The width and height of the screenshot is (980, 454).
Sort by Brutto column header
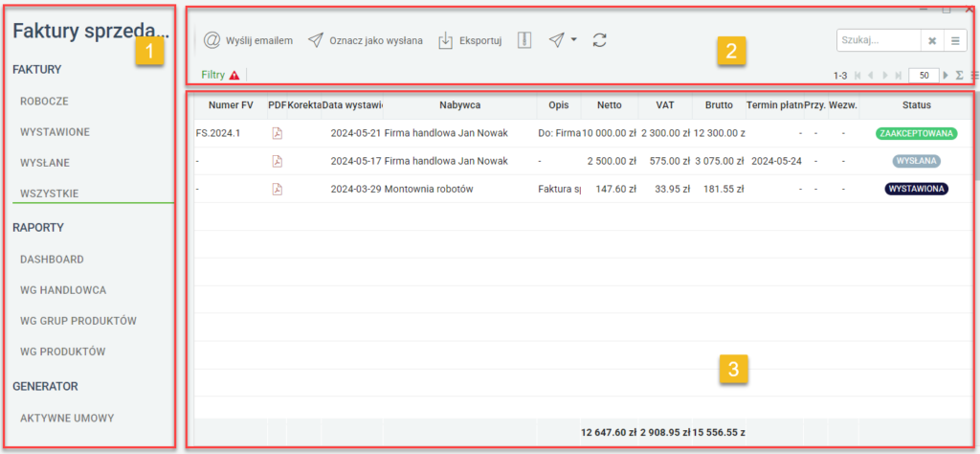point(719,105)
